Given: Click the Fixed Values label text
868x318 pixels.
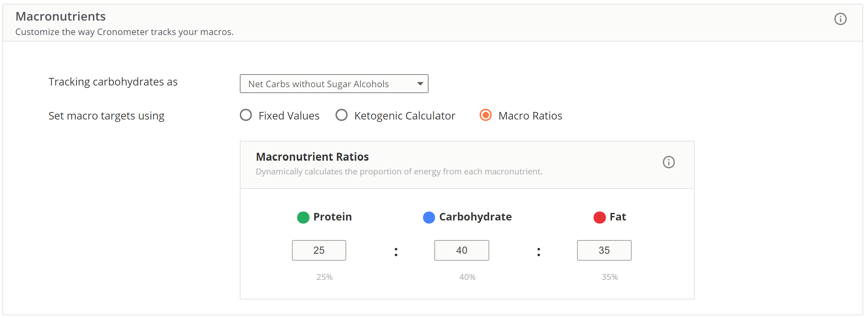Looking at the screenshot, I should tap(289, 116).
